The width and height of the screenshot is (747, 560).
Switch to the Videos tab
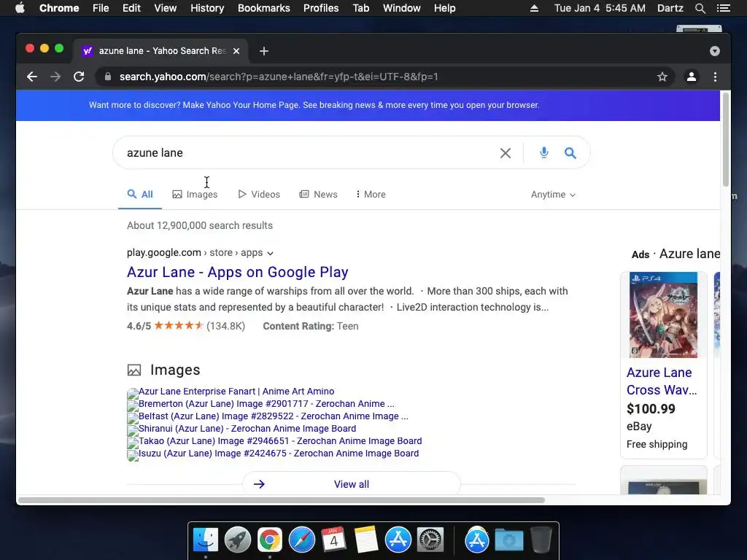tap(259, 194)
